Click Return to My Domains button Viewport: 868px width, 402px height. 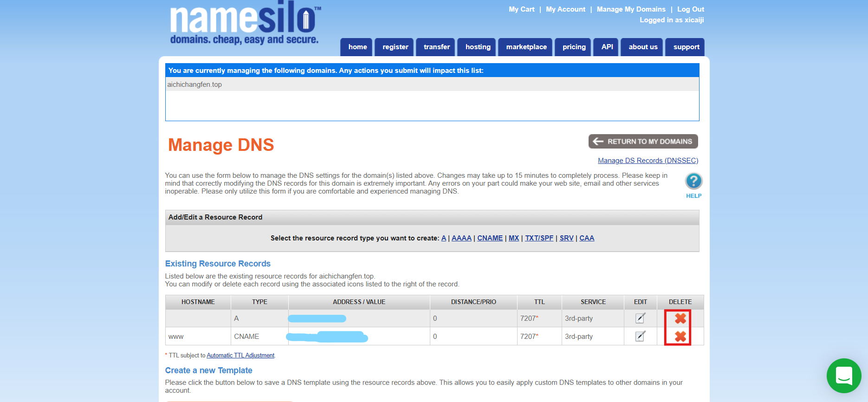coord(643,142)
